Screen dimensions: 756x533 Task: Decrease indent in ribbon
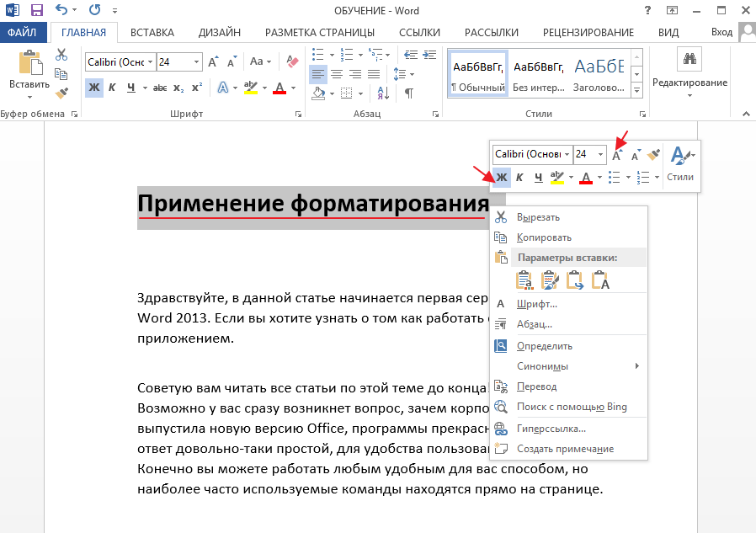coord(410,55)
